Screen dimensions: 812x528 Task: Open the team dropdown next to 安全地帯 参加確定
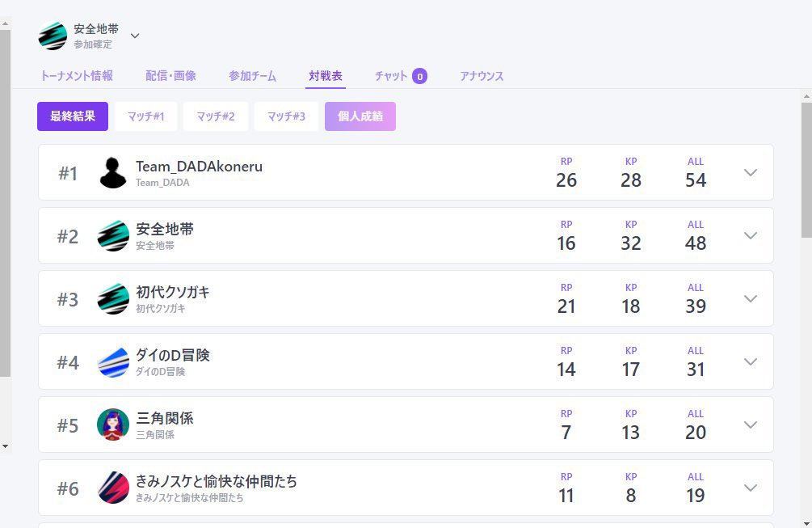(135, 36)
